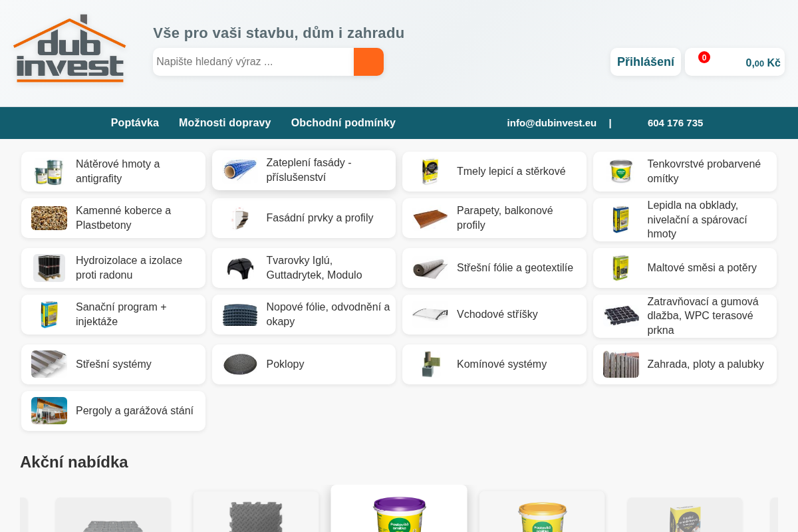Image resolution: width=798 pixels, height=532 pixels.
Task: Open the category Nátěrové hmoty a antigrafity
Action: [x=113, y=172]
